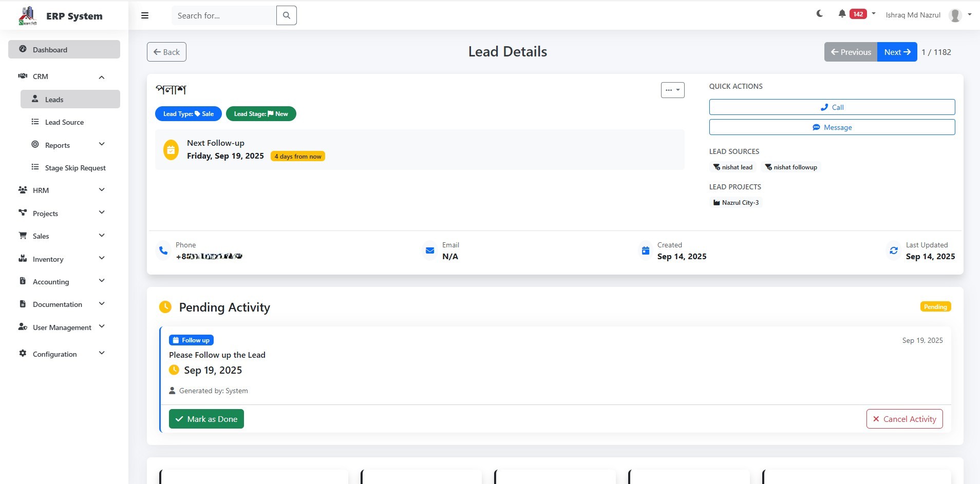Click the Nazrul City-3 project tag

tap(736, 203)
